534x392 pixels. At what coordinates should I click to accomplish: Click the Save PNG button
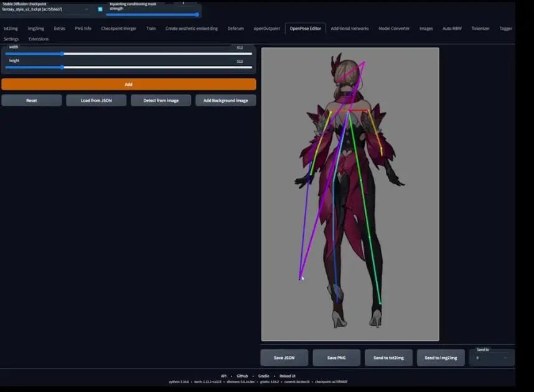[x=336, y=358]
